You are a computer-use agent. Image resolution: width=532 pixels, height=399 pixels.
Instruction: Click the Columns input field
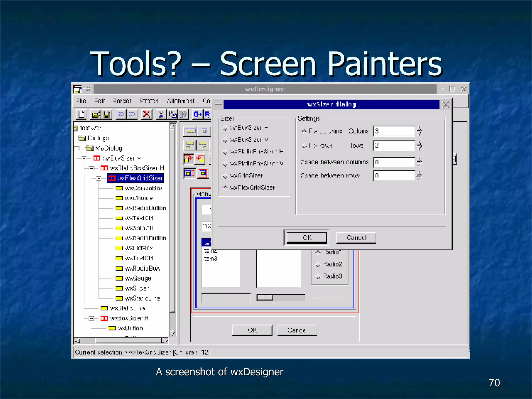394,131
